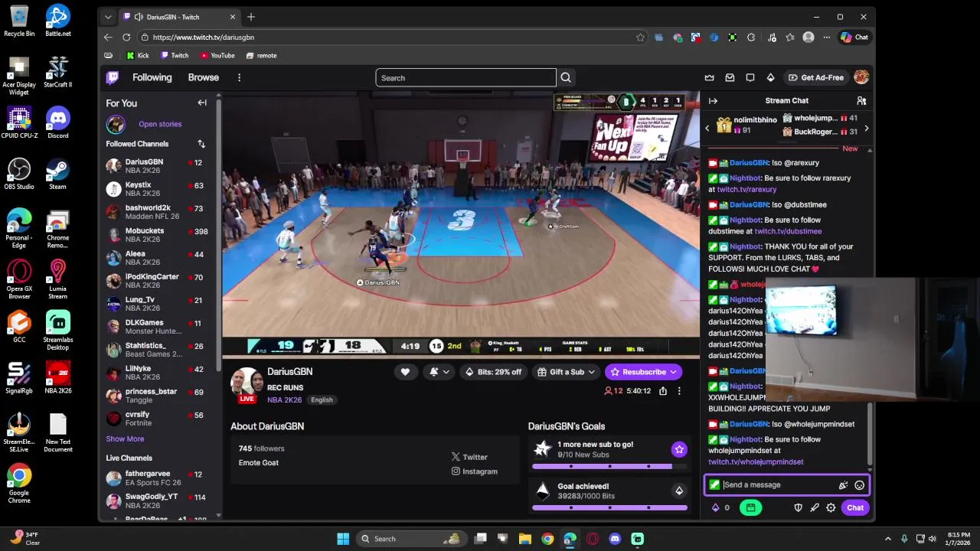Bookmark this page with the star icon
The height and width of the screenshot is (551, 980).
click(x=640, y=37)
